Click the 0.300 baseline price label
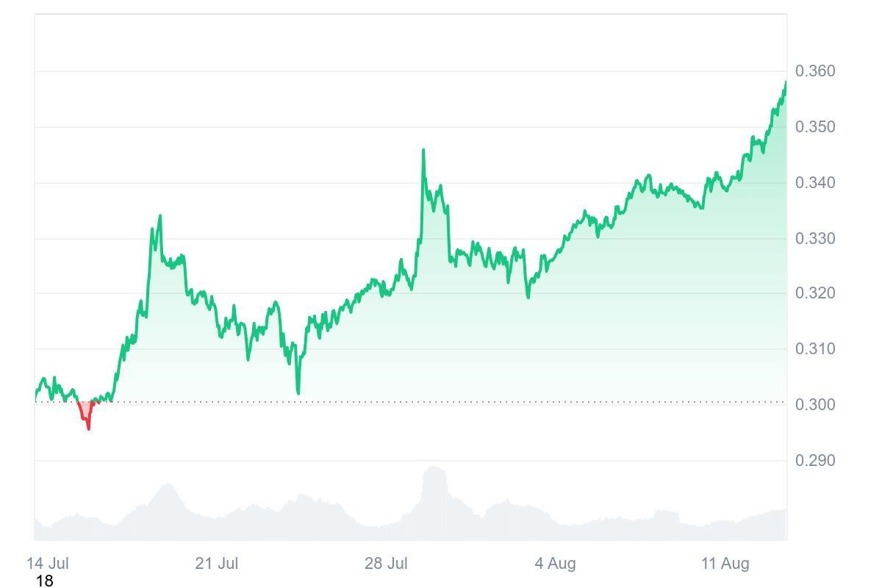This screenshot has width=882, height=588. point(815,405)
